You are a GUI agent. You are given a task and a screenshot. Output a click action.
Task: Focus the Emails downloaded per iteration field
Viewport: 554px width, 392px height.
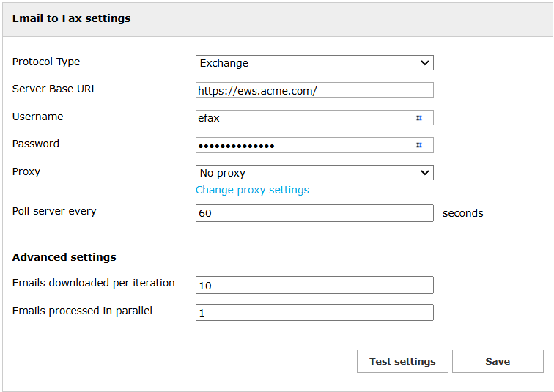(314, 285)
